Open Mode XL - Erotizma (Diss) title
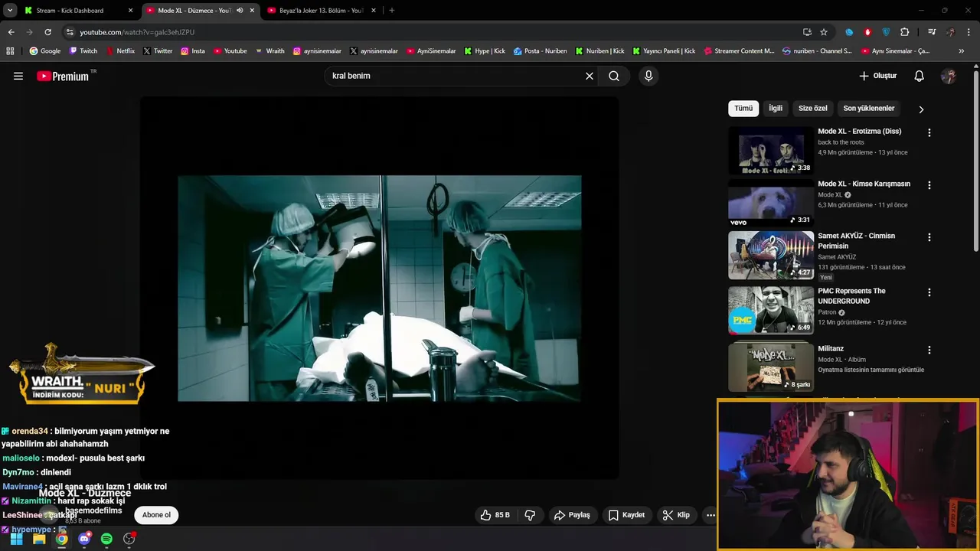 pyautogui.click(x=859, y=132)
